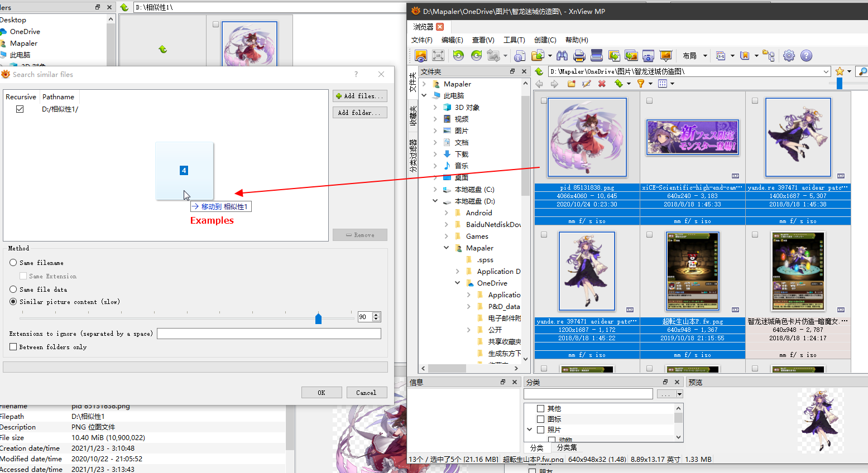The width and height of the screenshot is (868, 473).
Task: Open the 文件(F) menu
Action: [x=421, y=40]
